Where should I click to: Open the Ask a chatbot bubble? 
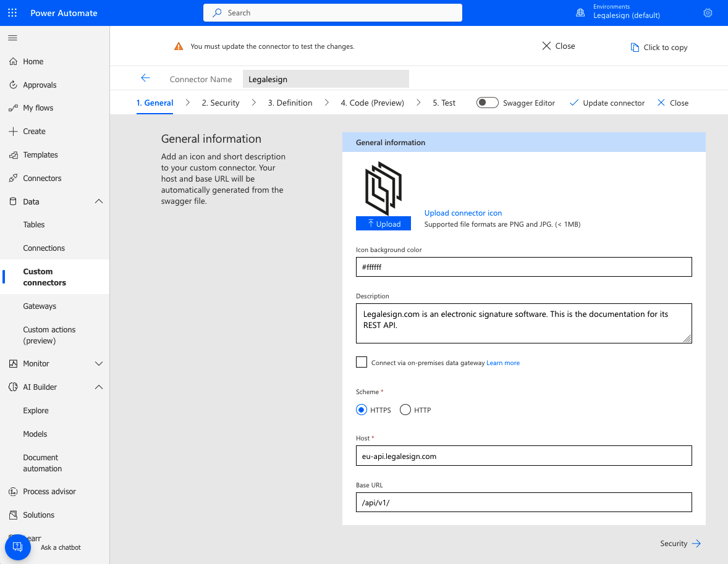[18, 547]
